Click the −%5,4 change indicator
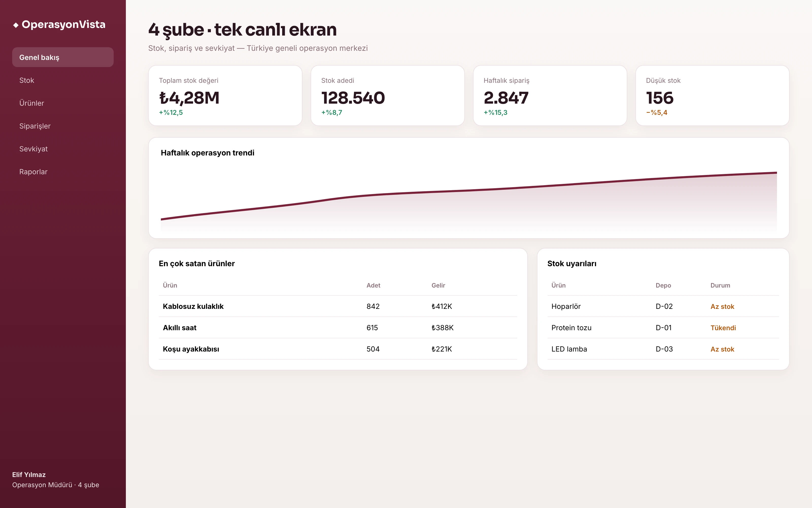The image size is (812, 508). point(657,113)
